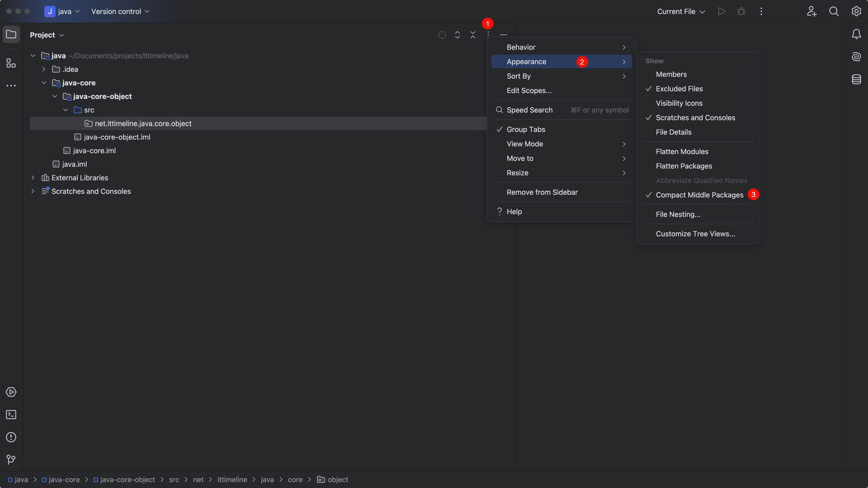Viewport: 868px width, 488px height.
Task: Open the Notifications bell icon
Action: tap(856, 34)
